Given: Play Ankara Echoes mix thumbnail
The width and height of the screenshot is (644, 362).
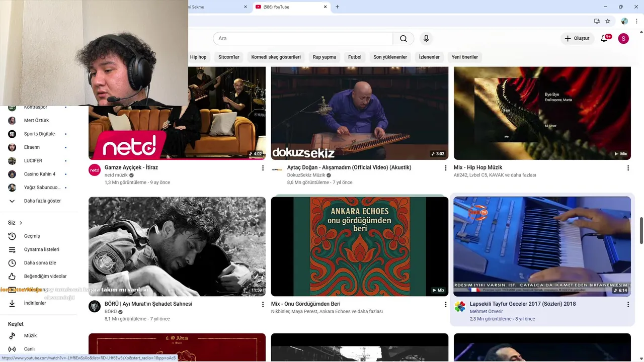Looking at the screenshot, I should (360, 246).
